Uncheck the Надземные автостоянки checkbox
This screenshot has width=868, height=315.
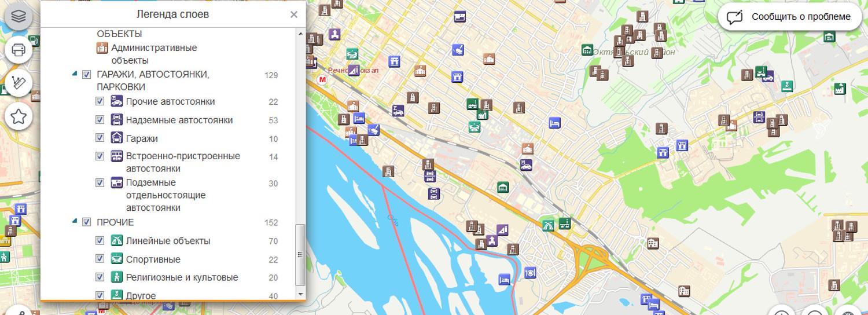[x=100, y=120]
